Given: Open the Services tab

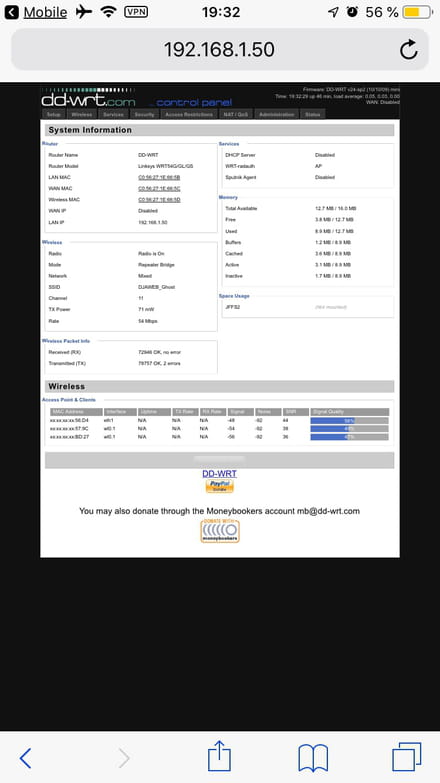Looking at the screenshot, I should (x=113, y=114).
